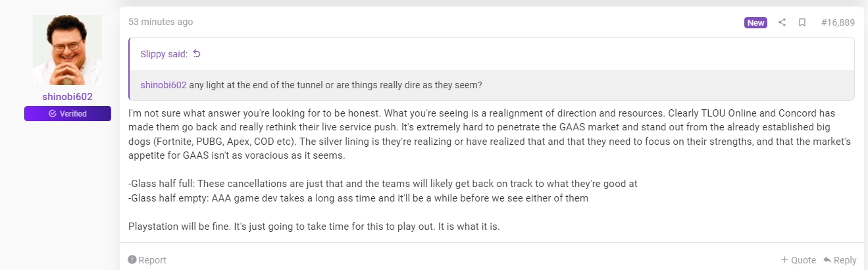868x270 pixels.
Task: Click the quoted text from Slippy
Action: 336,85
